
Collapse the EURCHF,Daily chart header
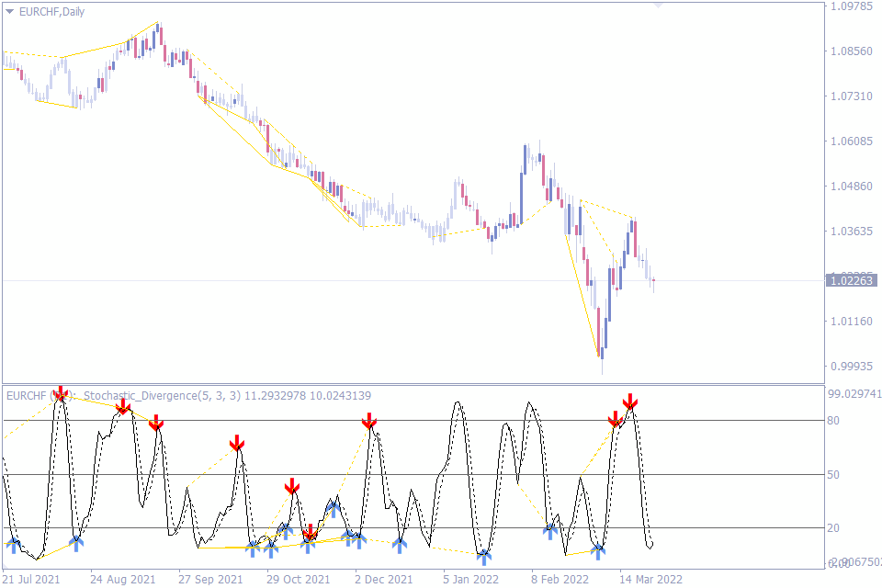(x=8, y=12)
